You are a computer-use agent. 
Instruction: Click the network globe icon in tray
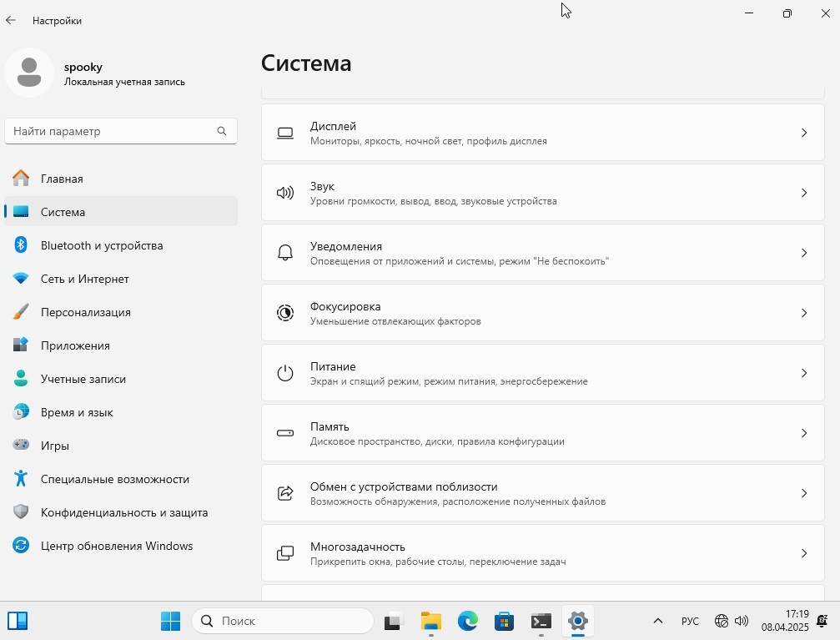721,621
